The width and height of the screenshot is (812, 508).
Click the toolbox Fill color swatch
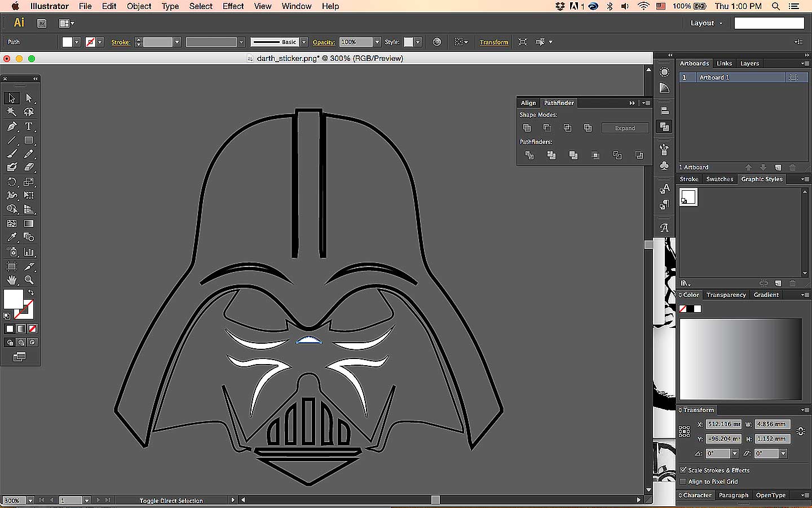pyautogui.click(x=13, y=299)
